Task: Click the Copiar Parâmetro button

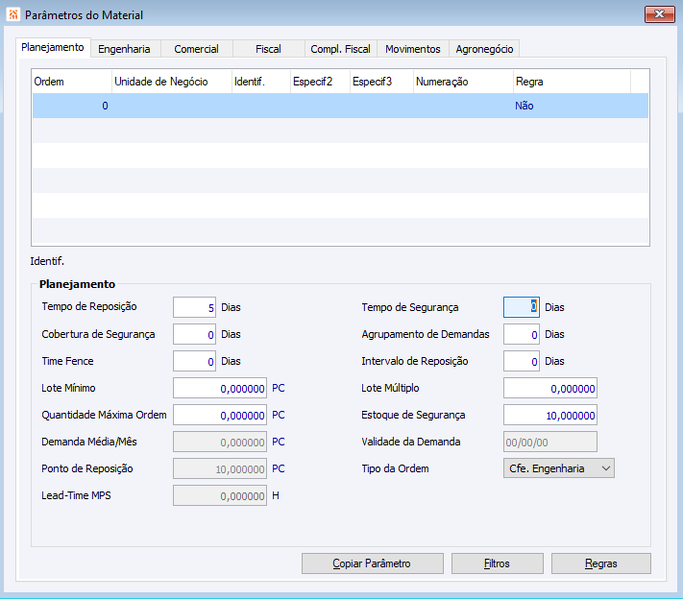Action: tap(372, 563)
